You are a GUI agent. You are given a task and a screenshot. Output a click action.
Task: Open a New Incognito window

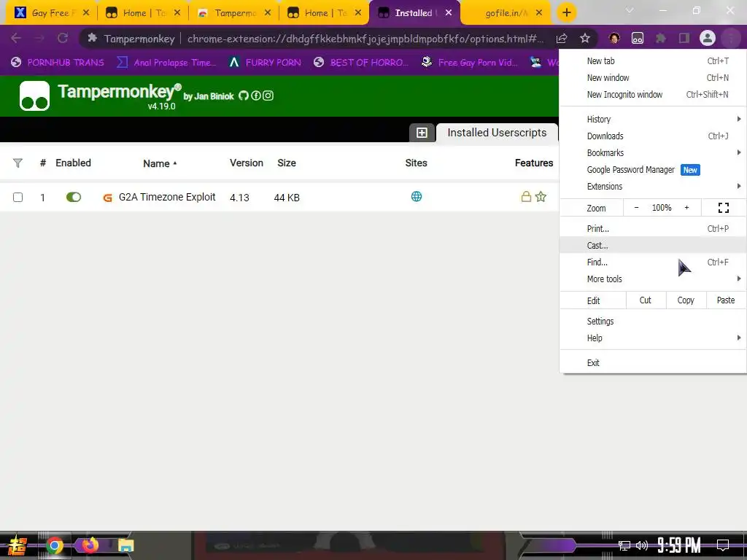(x=653, y=94)
